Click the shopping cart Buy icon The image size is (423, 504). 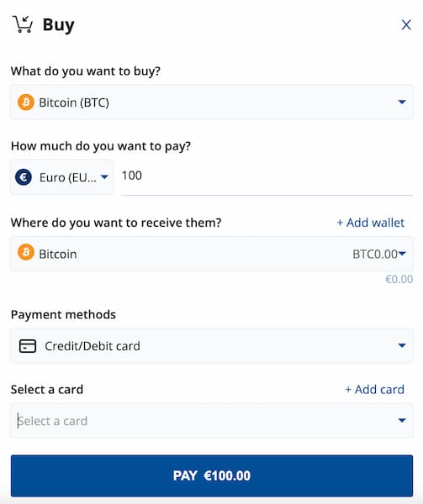click(23, 24)
